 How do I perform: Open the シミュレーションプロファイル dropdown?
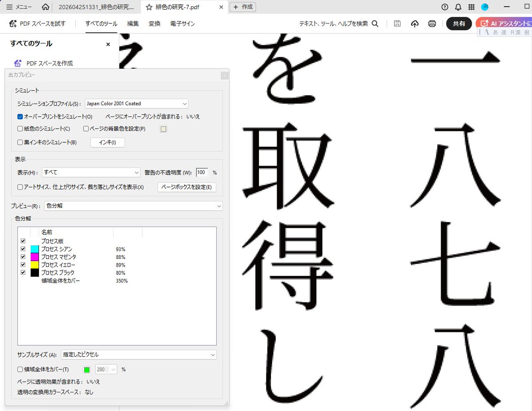137,104
